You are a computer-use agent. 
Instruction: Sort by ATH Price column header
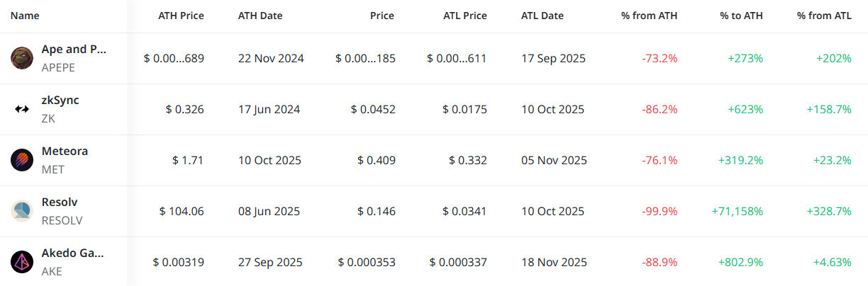tap(181, 16)
